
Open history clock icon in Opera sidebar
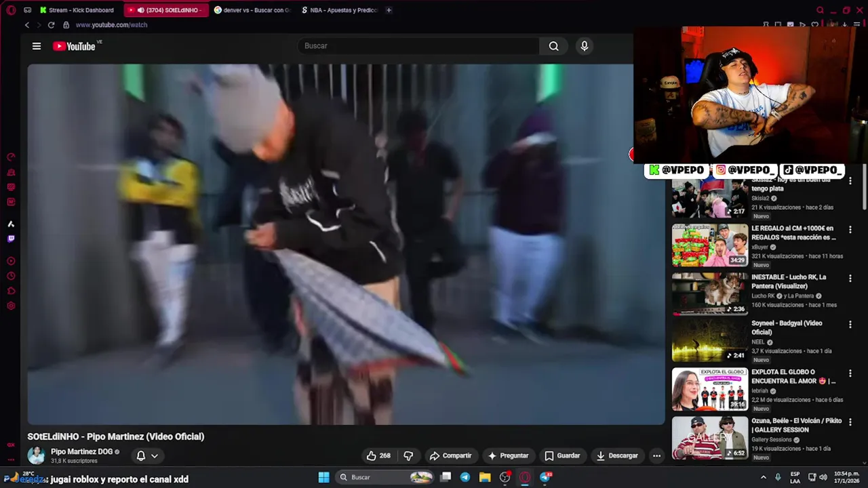coord(11,276)
